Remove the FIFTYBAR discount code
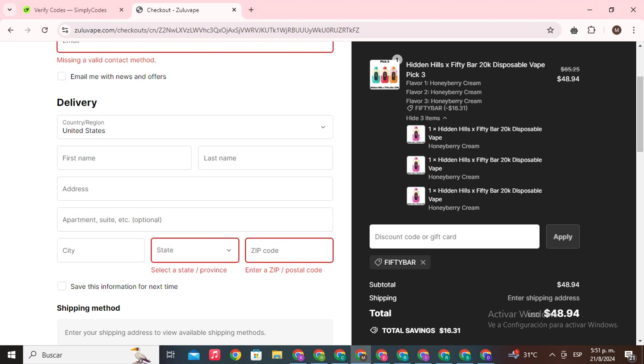This screenshot has width=644, height=364. pos(423,262)
